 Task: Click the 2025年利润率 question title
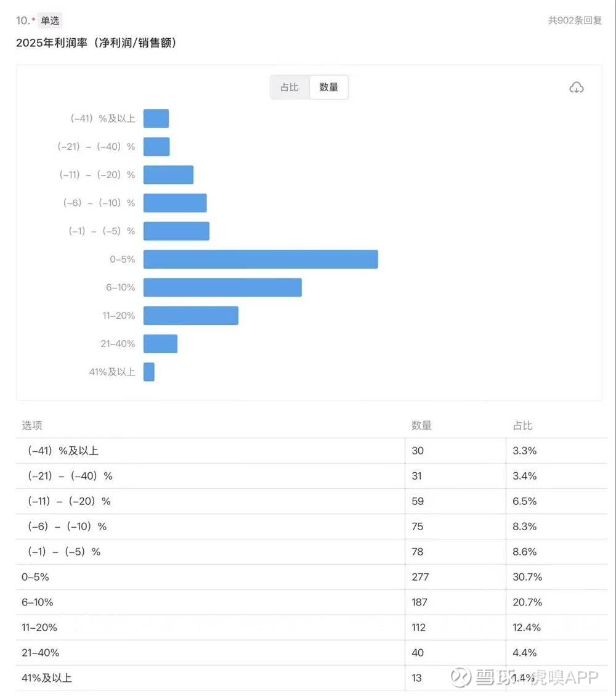click(96, 43)
